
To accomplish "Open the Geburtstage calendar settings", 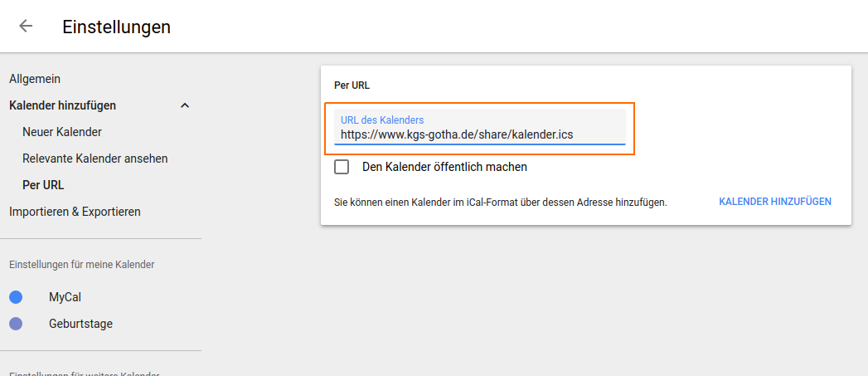I will 80,324.
